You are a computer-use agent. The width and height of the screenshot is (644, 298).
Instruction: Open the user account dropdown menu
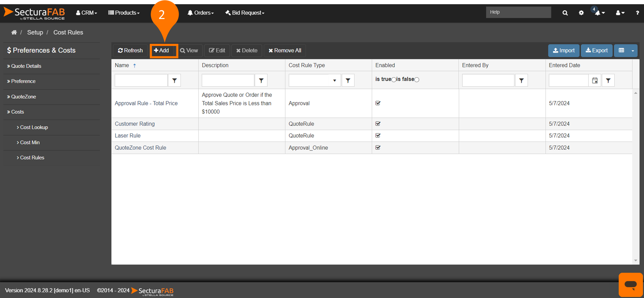[620, 13]
